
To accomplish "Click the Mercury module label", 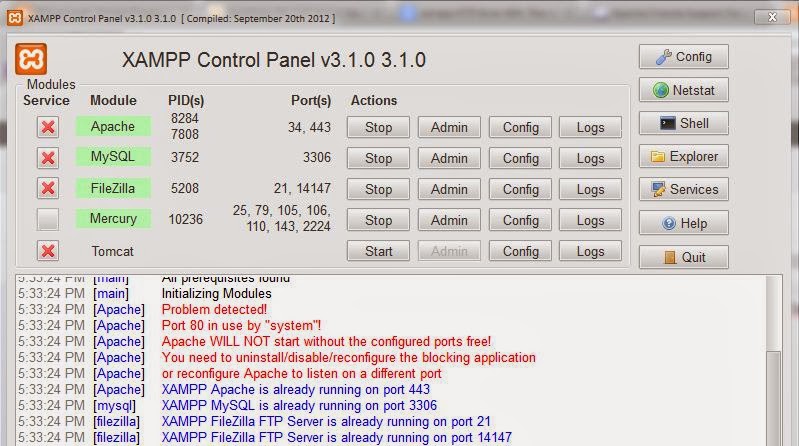I will click(x=113, y=219).
